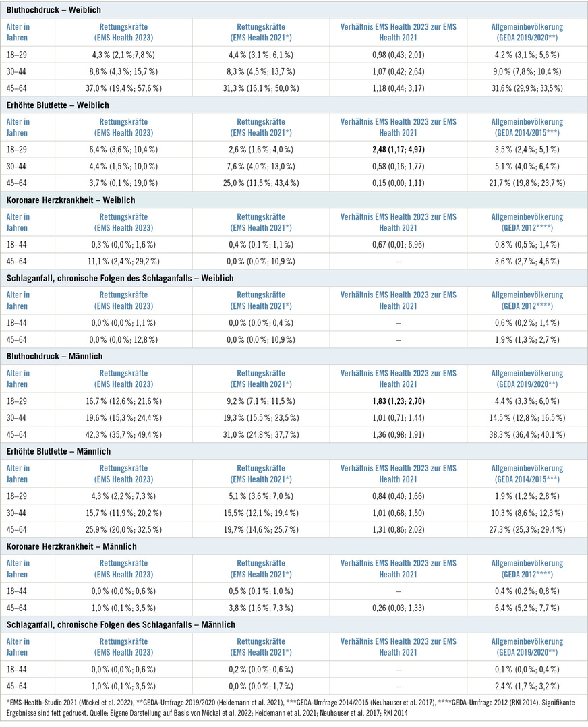The image size is (588, 727).
Task: Select the value "38,3 % (36,4 %; 40,1 %)"
Action: point(528,434)
